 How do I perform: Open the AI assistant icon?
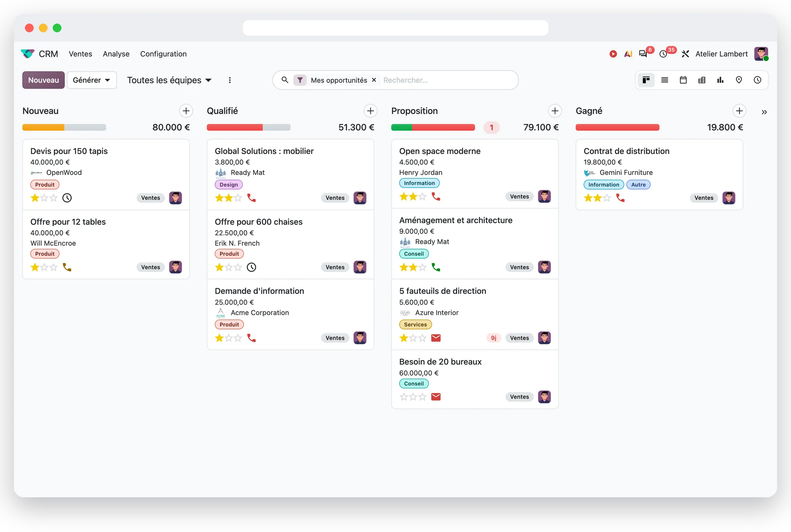[x=628, y=54]
